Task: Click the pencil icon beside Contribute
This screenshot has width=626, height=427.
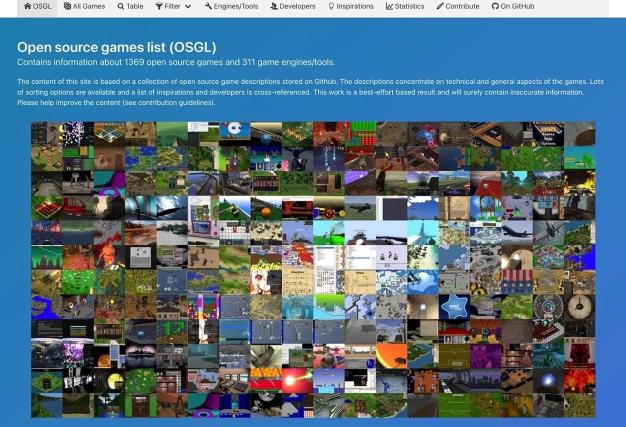Action: 440,6
